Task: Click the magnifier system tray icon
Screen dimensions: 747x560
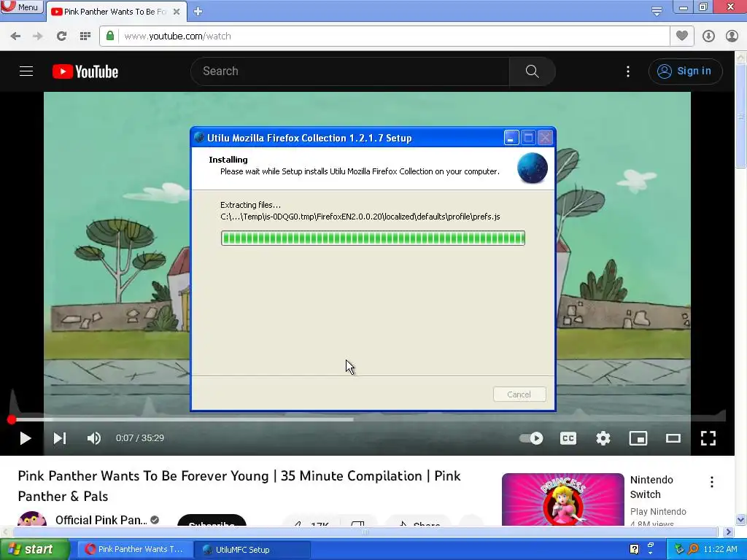Action: point(693,549)
